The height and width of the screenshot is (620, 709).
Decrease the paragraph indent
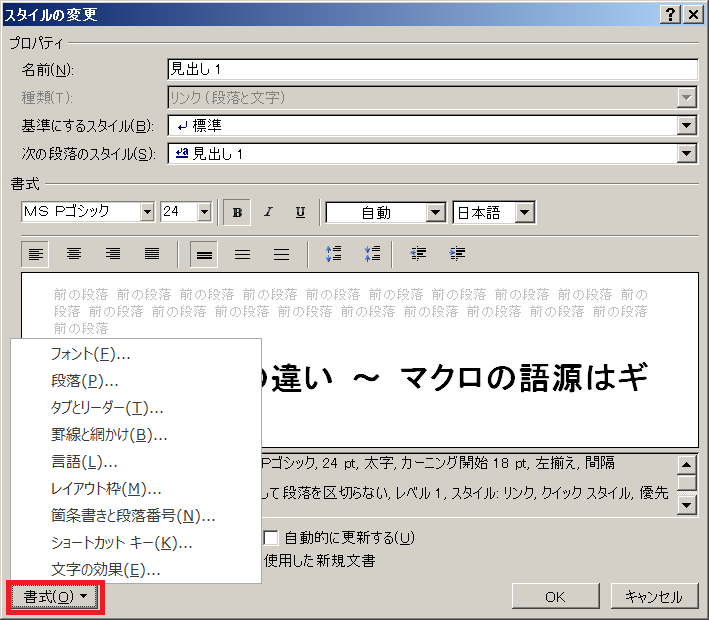pyautogui.click(x=418, y=254)
